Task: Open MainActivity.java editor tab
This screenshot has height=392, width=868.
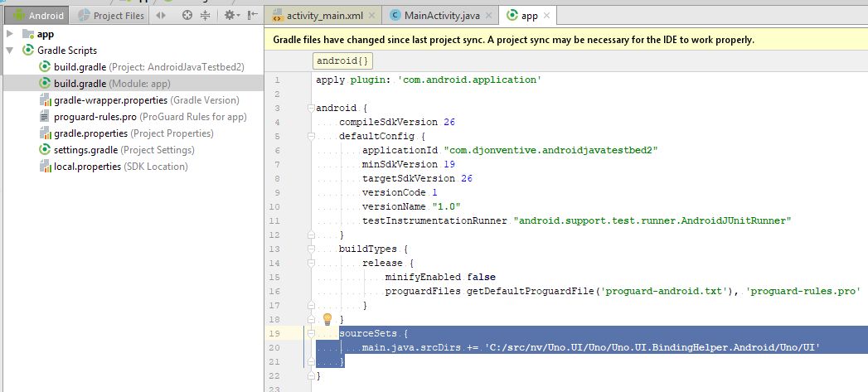Action: point(441,16)
